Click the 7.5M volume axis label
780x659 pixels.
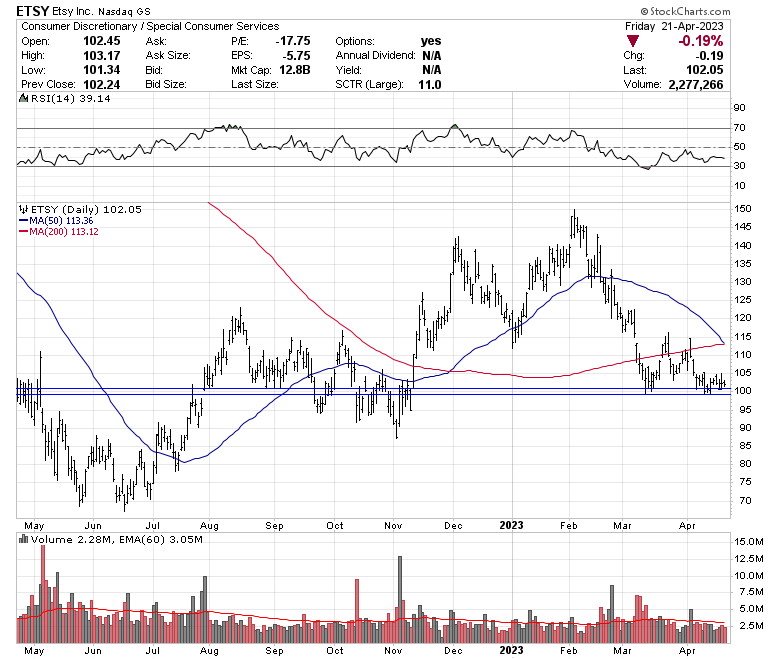tap(749, 592)
